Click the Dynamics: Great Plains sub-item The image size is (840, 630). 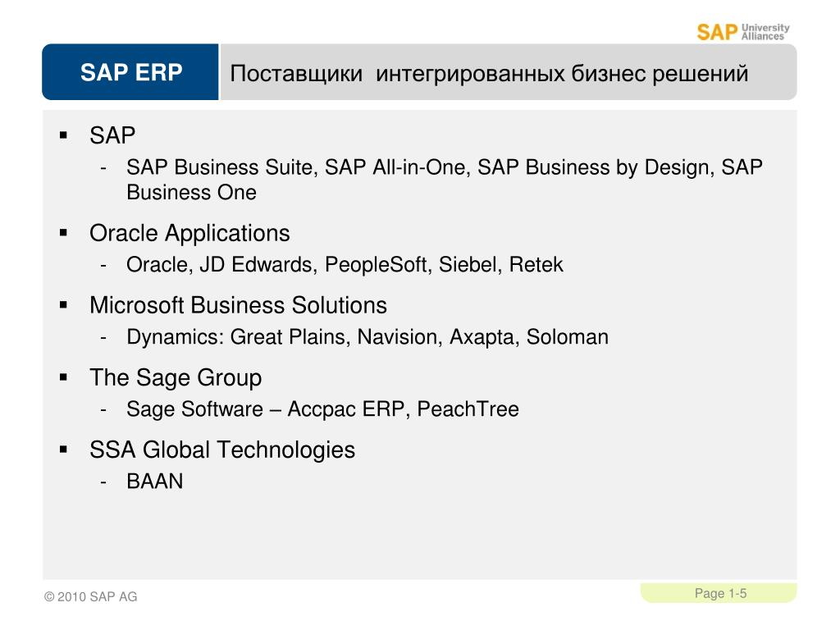(x=367, y=337)
